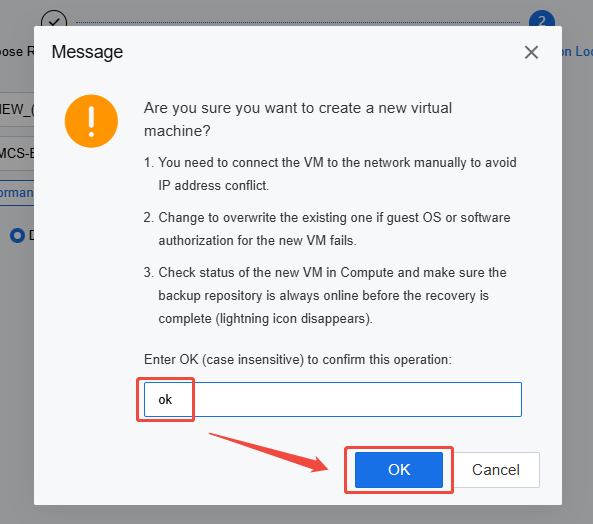The height and width of the screenshot is (524, 593).
Task: Click the blue step 2 circle indicator
Action: point(542,18)
